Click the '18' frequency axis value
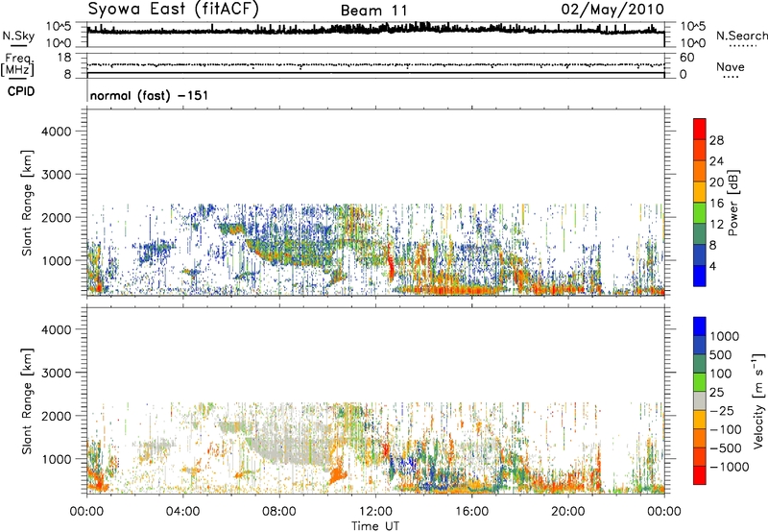Viewport: 768px width, 532px height. (x=64, y=58)
